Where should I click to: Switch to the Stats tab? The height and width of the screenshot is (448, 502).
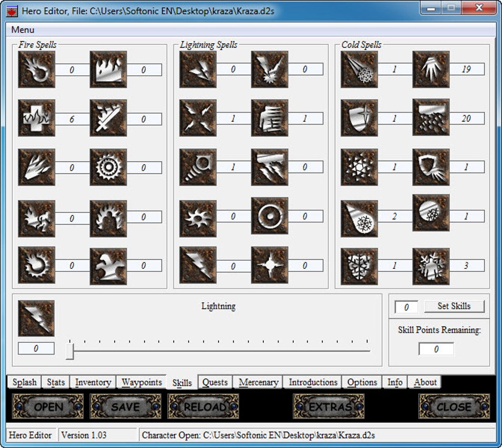click(x=56, y=382)
